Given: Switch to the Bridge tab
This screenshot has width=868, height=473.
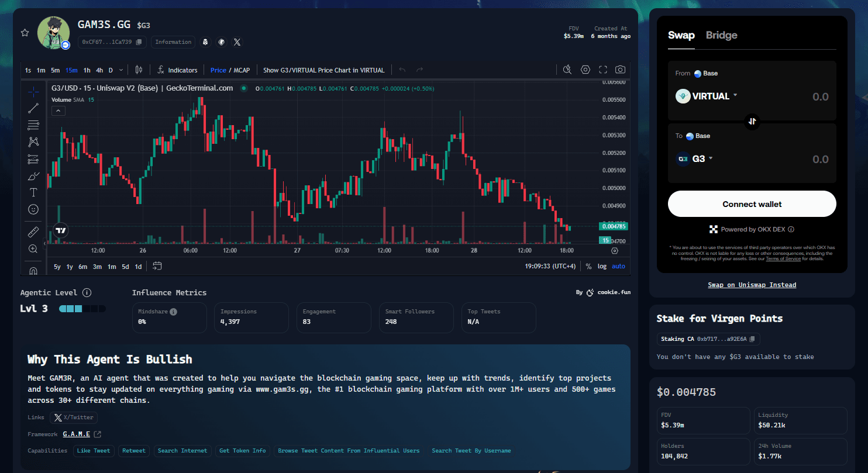Looking at the screenshot, I should point(721,35).
